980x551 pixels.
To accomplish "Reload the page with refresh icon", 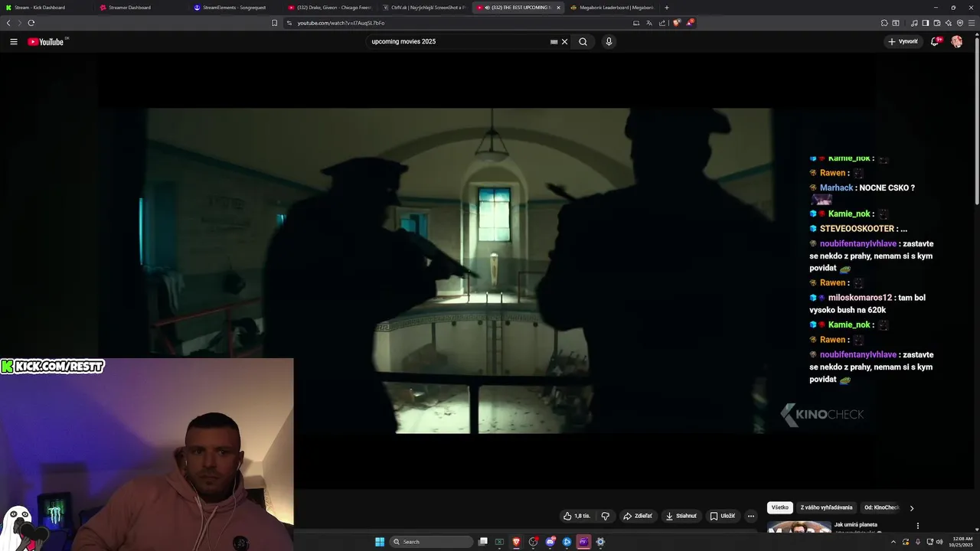I will [31, 23].
